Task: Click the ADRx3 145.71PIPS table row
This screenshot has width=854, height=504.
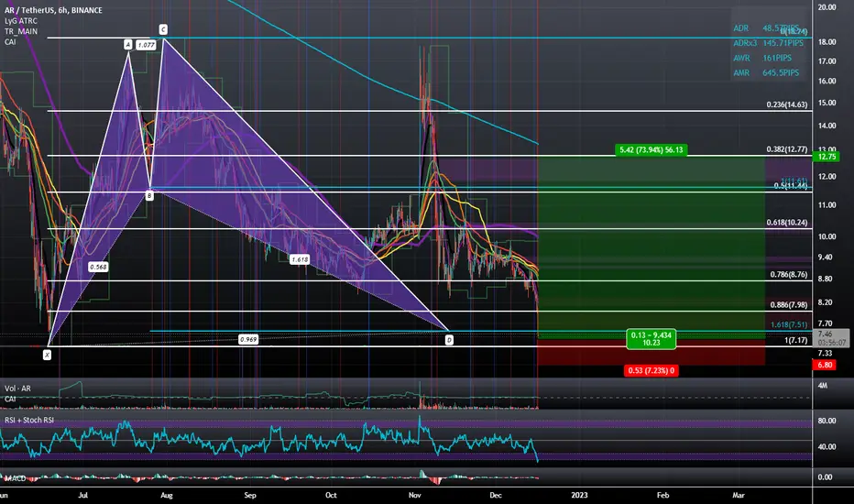Action: [x=768, y=43]
